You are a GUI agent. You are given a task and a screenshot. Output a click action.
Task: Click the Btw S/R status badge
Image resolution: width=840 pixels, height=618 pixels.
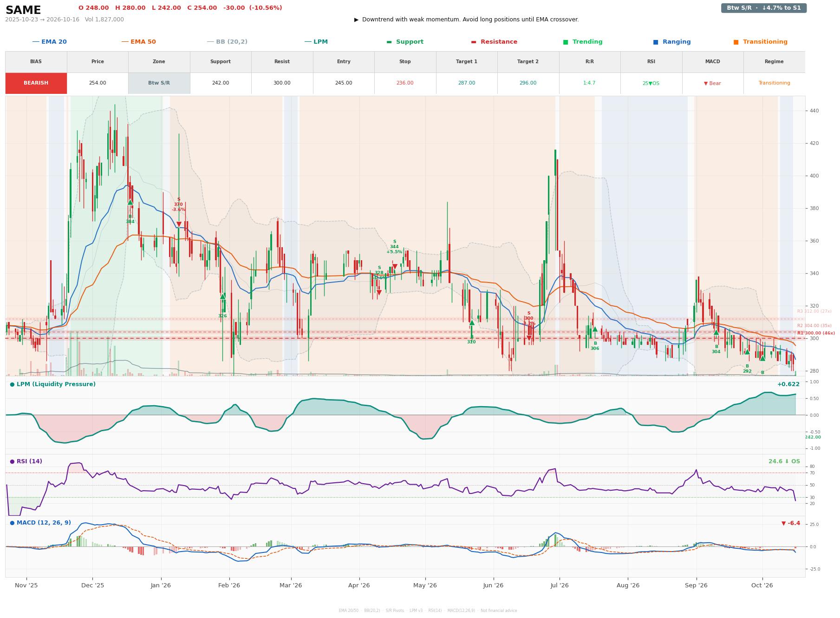tap(763, 8)
